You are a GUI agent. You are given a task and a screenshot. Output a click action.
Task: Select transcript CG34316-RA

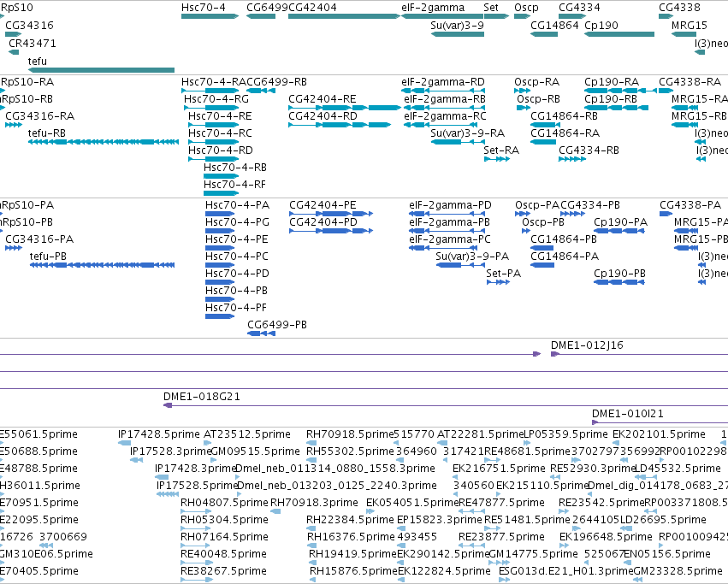tap(14, 125)
